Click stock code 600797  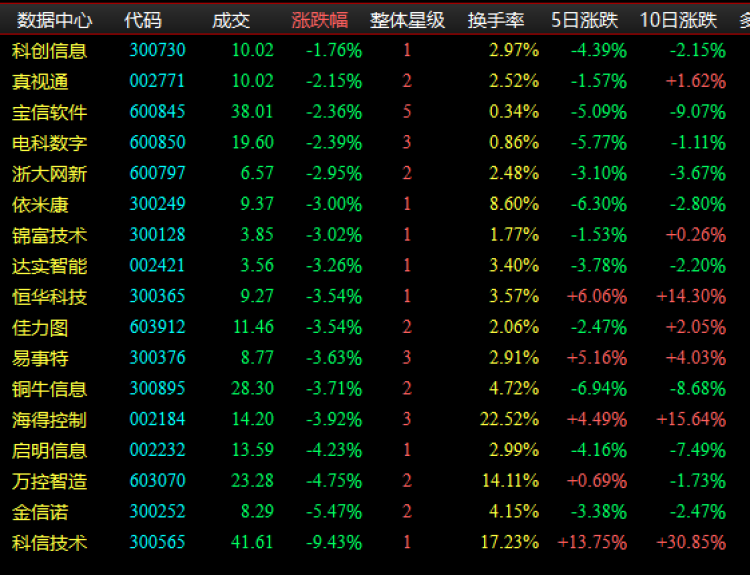(x=157, y=173)
